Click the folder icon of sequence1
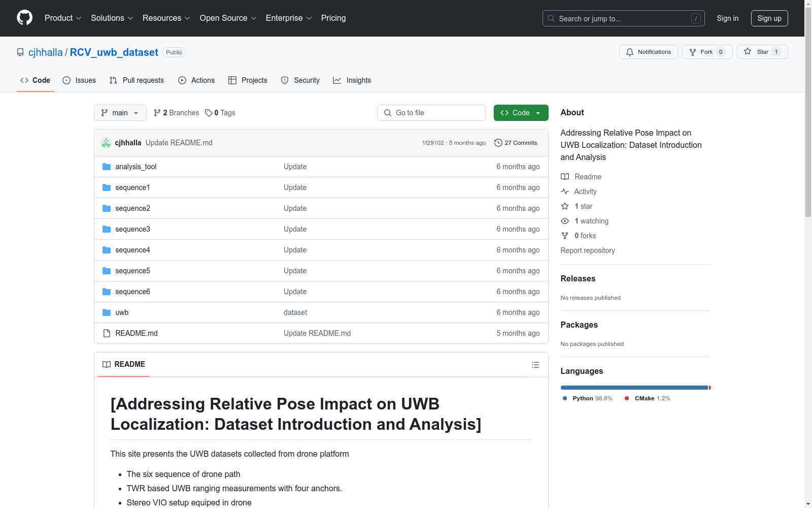The width and height of the screenshot is (812, 508). tap(107, 187)
